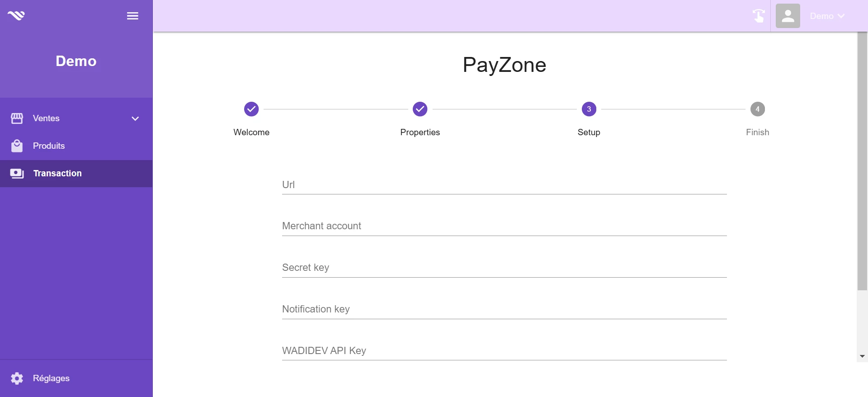Click the user avatar icon
Screen dimensions: 868x397
tap(788, 16)
